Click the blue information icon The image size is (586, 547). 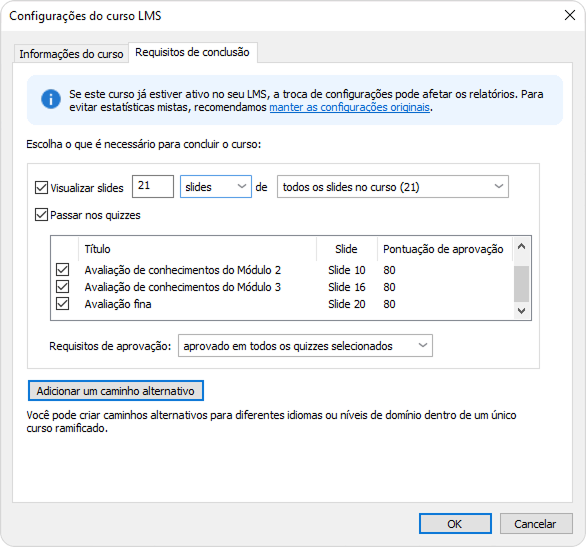51,99
